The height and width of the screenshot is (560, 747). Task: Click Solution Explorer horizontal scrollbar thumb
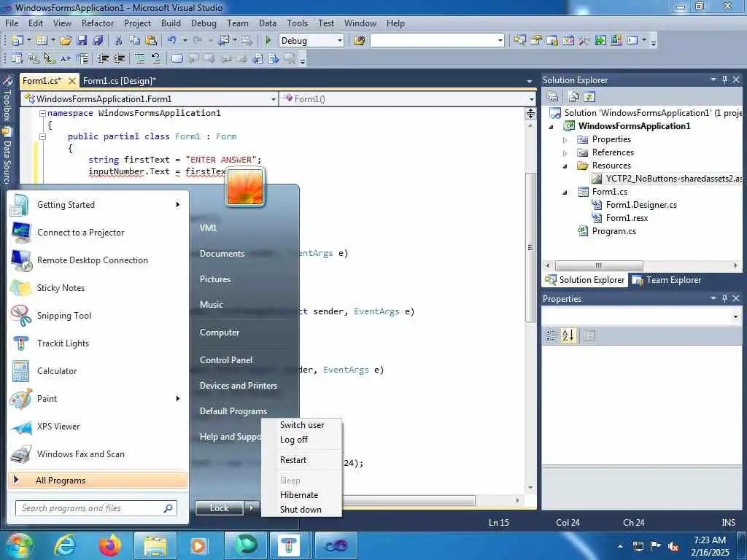click(599, 265)
